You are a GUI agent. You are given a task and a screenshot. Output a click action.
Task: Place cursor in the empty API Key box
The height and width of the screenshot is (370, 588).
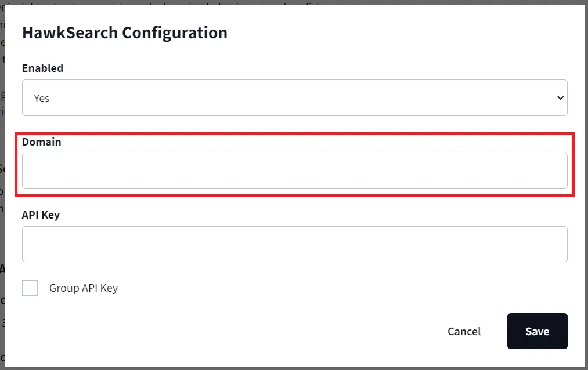point(294,244)
